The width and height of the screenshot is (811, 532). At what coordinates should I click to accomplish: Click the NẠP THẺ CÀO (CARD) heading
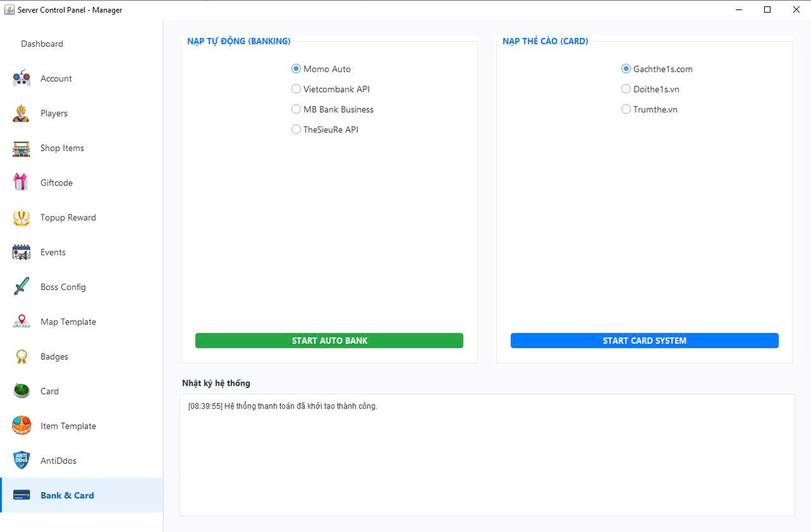(546, 41)
